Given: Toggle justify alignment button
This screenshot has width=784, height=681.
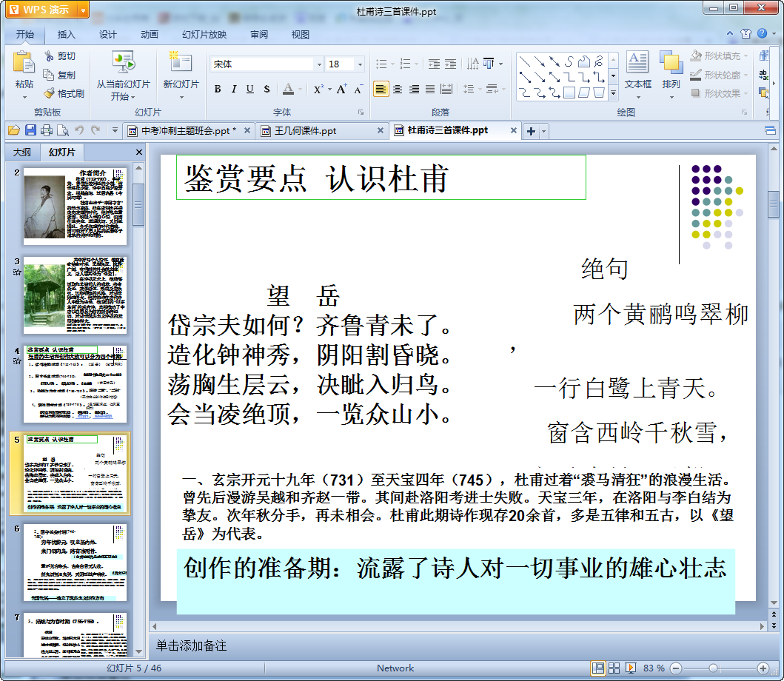Looking at the screenshot, I should pos(430,89).
